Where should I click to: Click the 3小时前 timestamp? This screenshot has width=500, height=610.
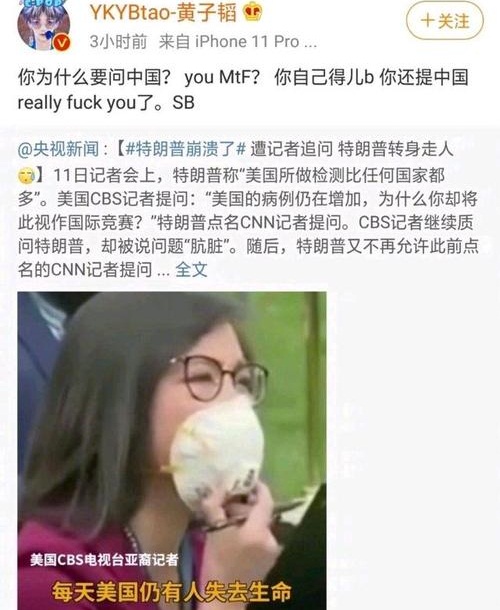(118, 42)
